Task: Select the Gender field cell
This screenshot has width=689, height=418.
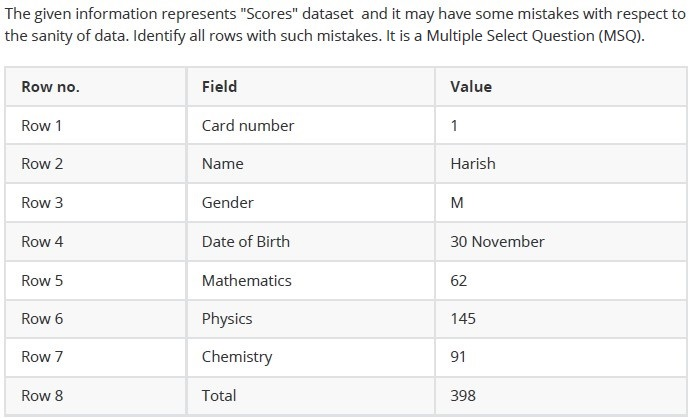Action: pyautogui.click(x=311, y=203)
